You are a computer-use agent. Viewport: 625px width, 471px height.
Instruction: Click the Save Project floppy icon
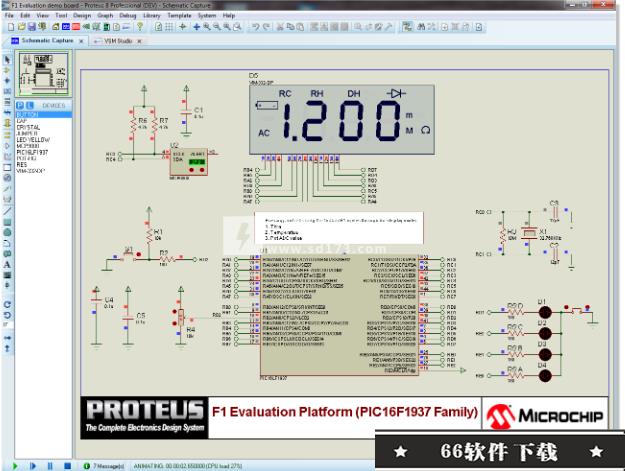(31, 27)
